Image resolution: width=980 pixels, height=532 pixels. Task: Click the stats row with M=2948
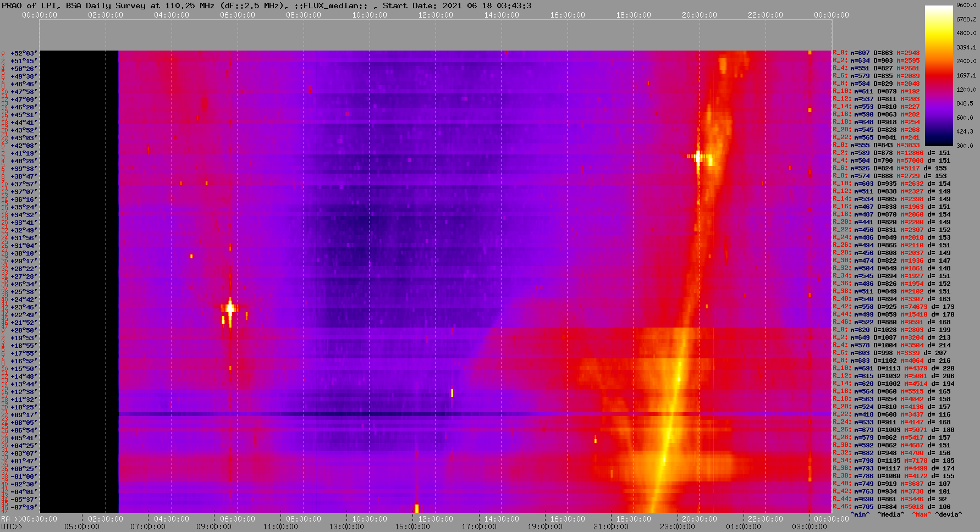click(x=876, y=53)
